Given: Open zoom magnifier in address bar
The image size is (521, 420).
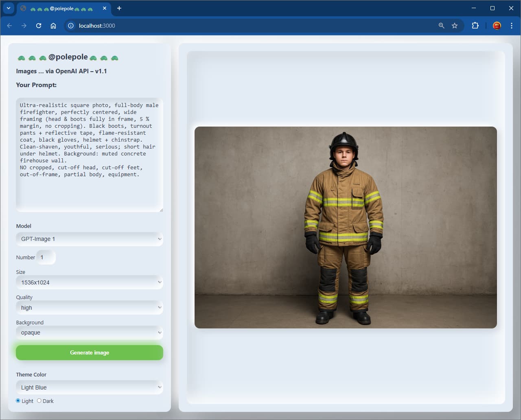Looking at the screenshot, I should (x=441, y=26).
